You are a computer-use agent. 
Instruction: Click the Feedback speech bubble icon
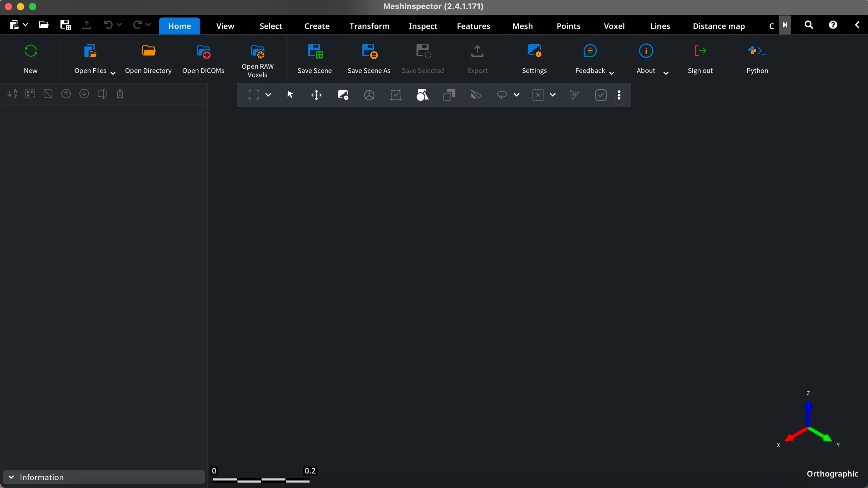pos(590,51)
